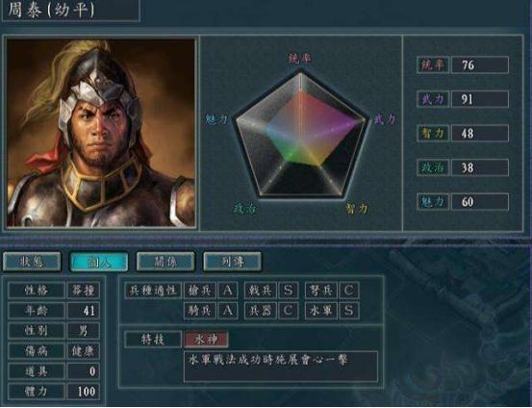This screenshot has width=532, height=408.
Task: Select the 個人 tab
Action: click(99, 262)
